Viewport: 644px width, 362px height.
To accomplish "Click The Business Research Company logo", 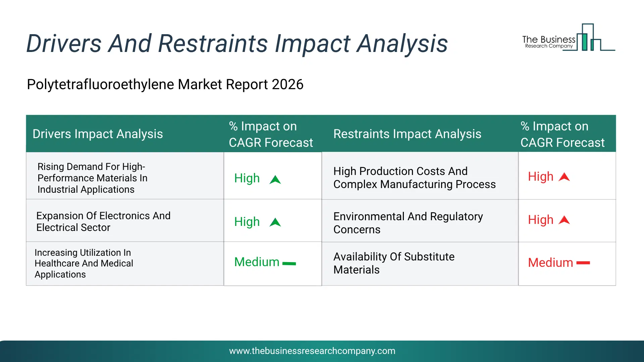I will (x=569, y=38).
